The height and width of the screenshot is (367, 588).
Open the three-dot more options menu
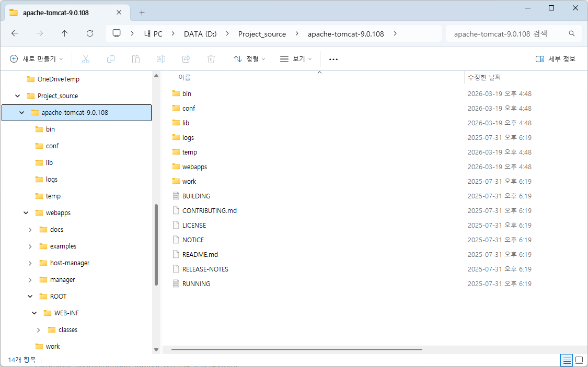[333, 59]
